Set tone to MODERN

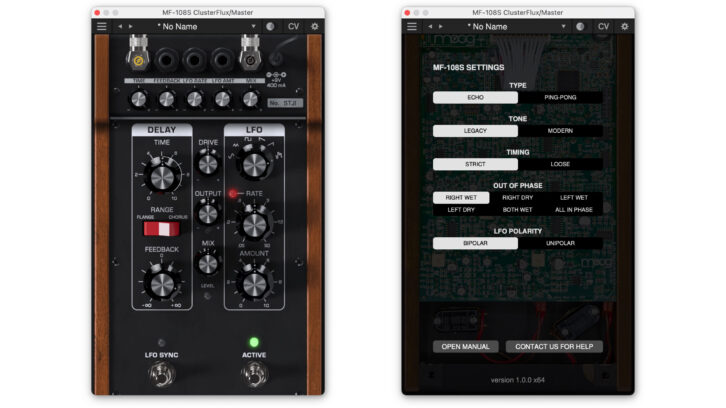[x=560, y=131]
